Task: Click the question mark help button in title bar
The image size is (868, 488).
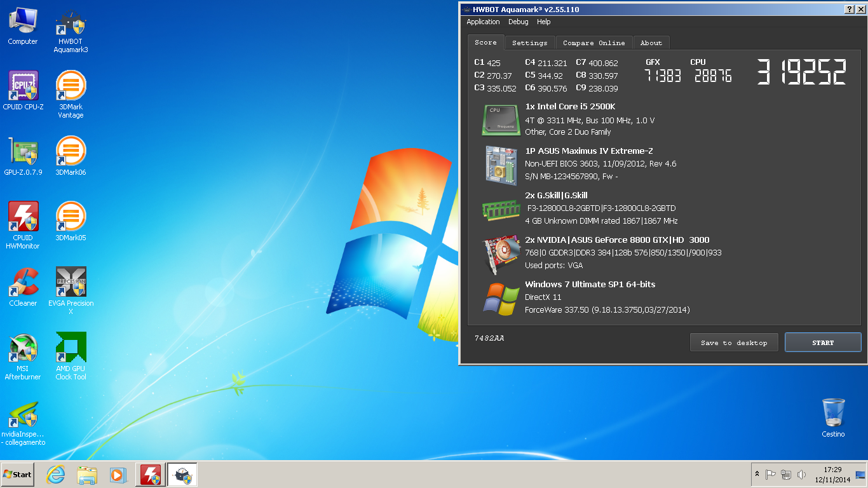Action: point(848,10)
